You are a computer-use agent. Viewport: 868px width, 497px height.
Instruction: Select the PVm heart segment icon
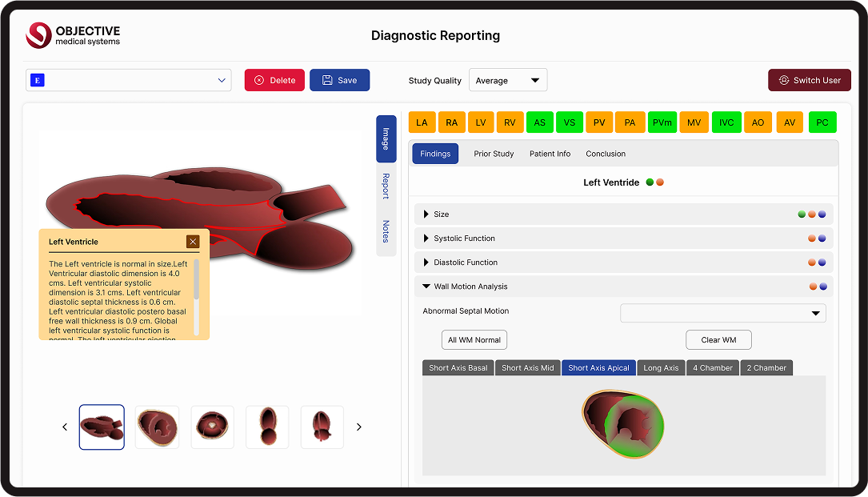(662, 122)
